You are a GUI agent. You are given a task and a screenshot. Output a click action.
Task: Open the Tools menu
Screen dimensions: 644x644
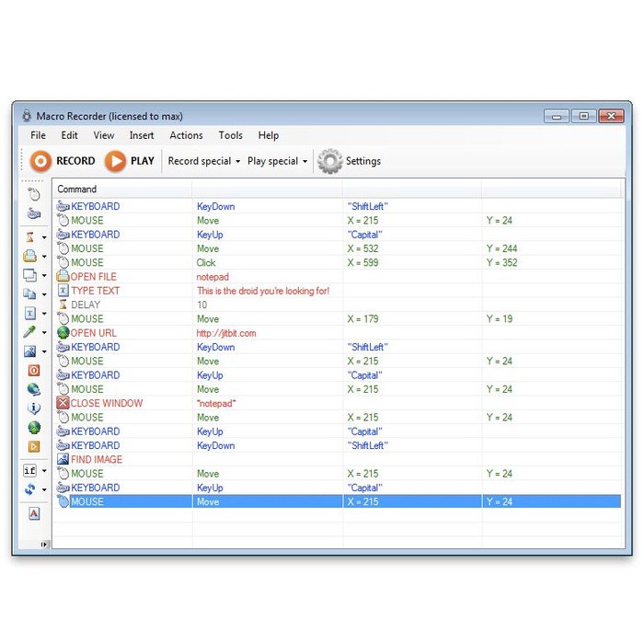coord(230,135)
